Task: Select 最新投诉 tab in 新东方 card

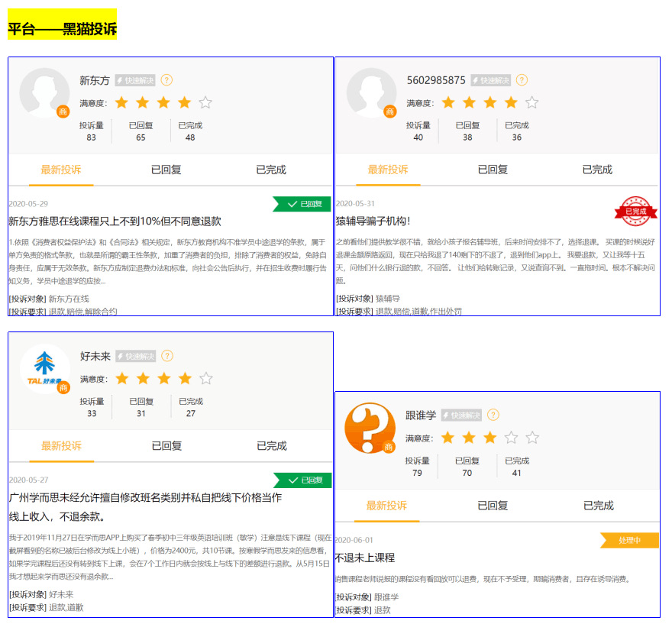Action: pos(61,170)
